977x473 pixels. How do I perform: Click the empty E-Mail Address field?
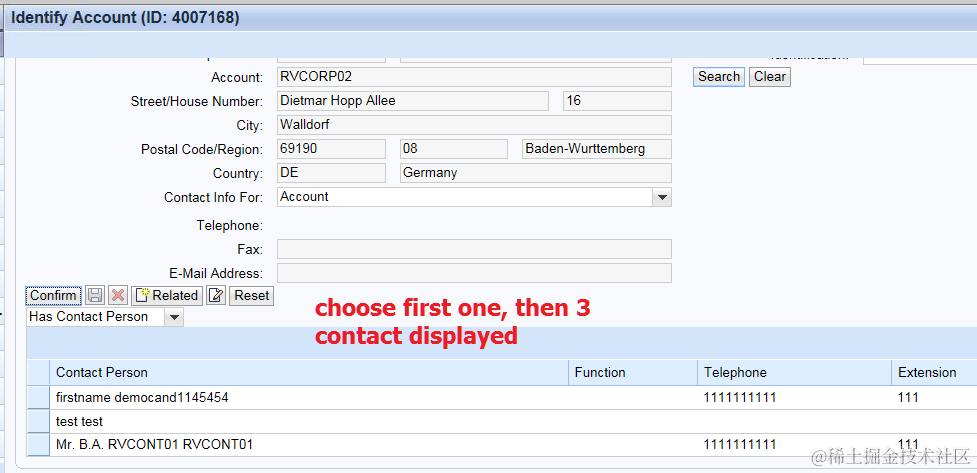[474, 273]
